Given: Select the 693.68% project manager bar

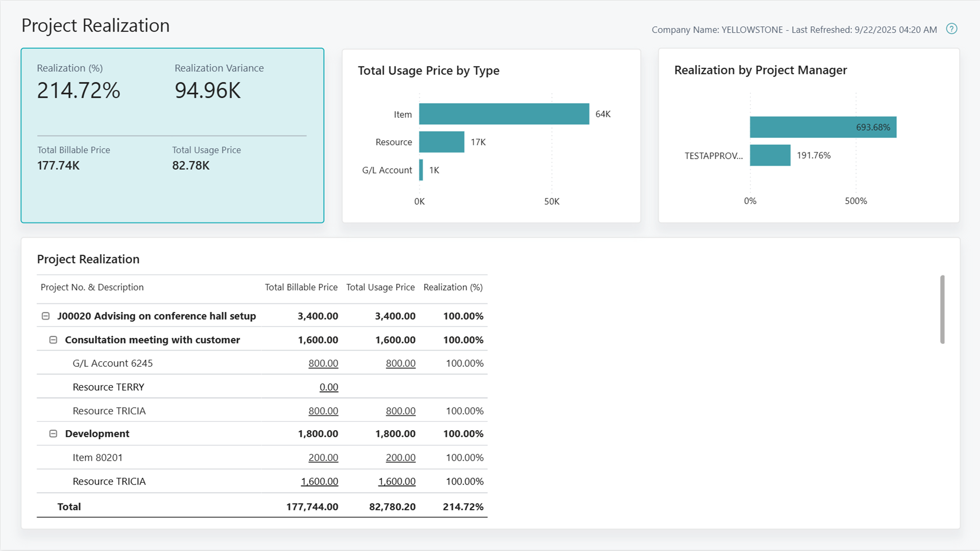Looking at the screenshot, I should pyautogui.click(x=822, y=127).
